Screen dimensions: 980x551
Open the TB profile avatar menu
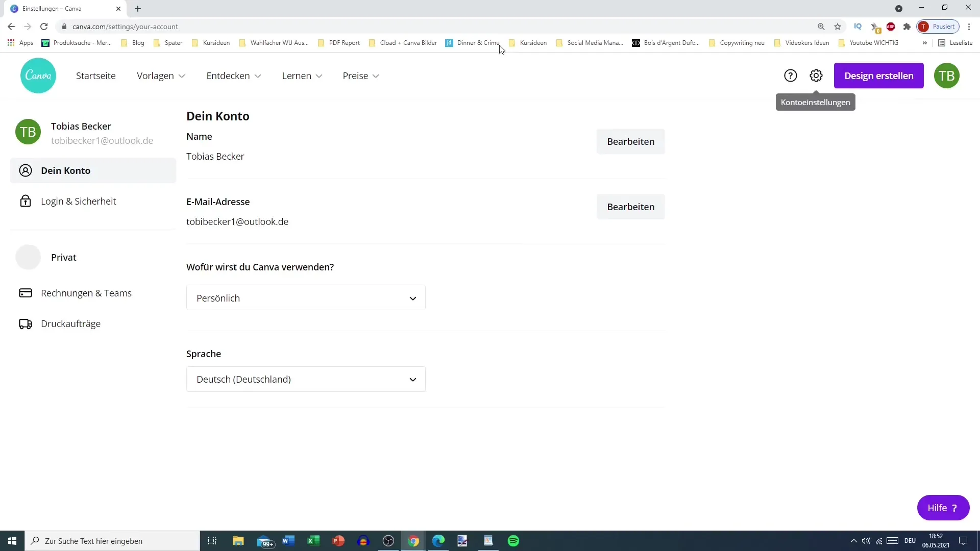947,76
